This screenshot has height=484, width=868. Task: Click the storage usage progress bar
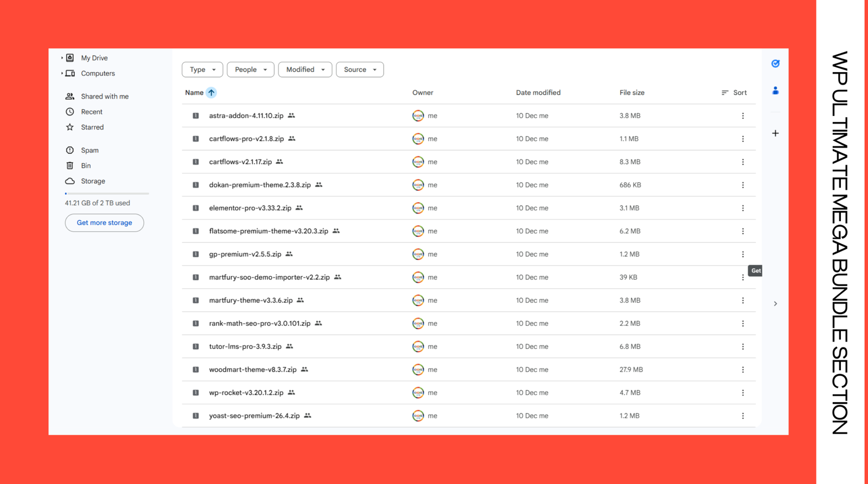[x=106, y=193]
